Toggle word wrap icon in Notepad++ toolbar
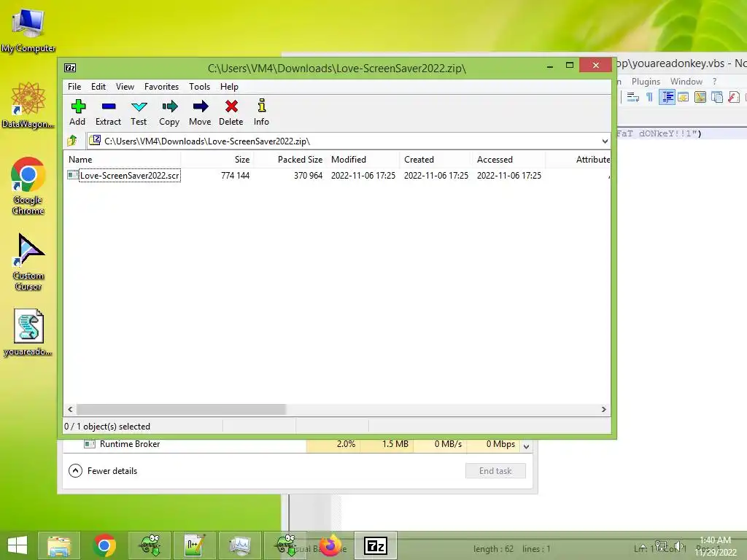The image size is (747, 560). [632, 97]
